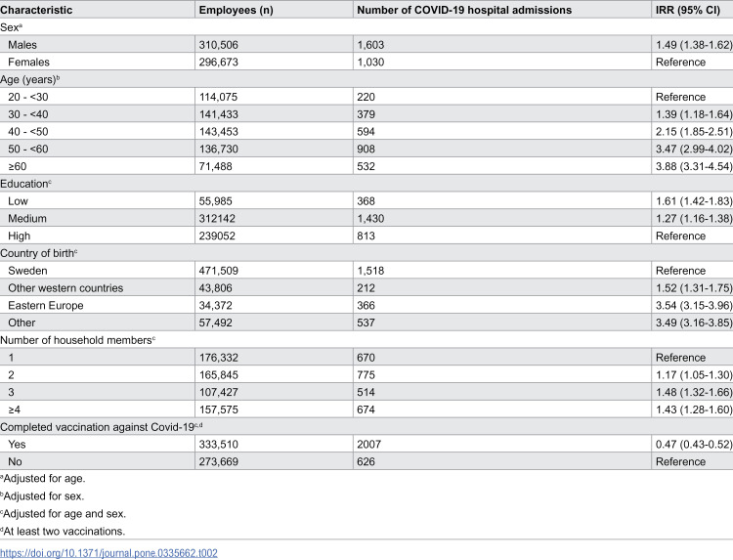This screenshot has height=560, width=733.
Task: Select the Medium education admissions value 1,430
Action: (x=370, y=218)
